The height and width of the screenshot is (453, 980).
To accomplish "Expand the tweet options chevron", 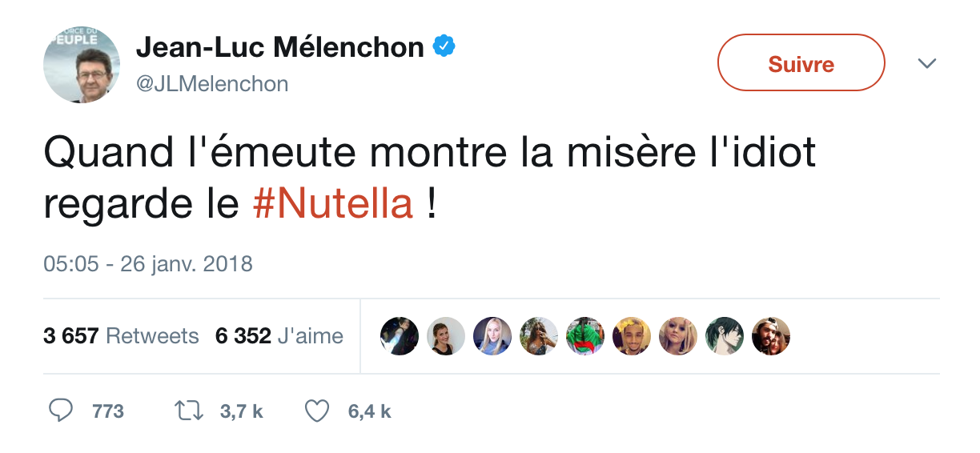I will click(x=927, y=63).
